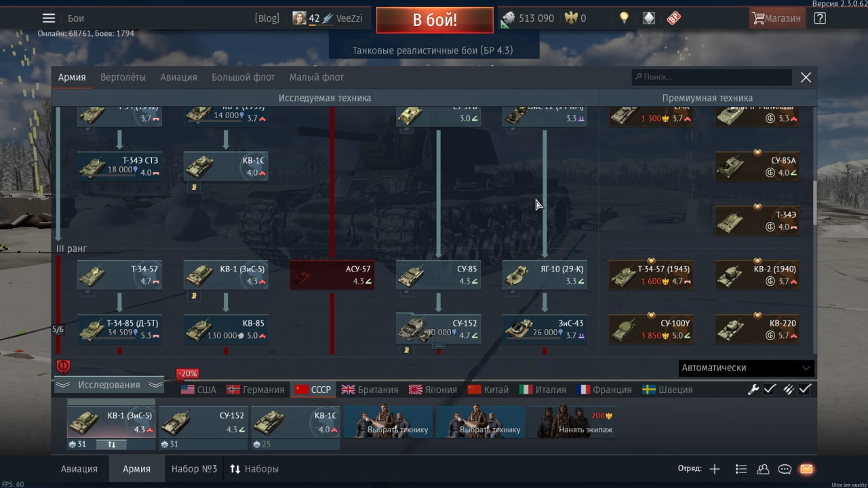
Task: Click Нанять экипаж crew hire button
Action: [573, 423]
